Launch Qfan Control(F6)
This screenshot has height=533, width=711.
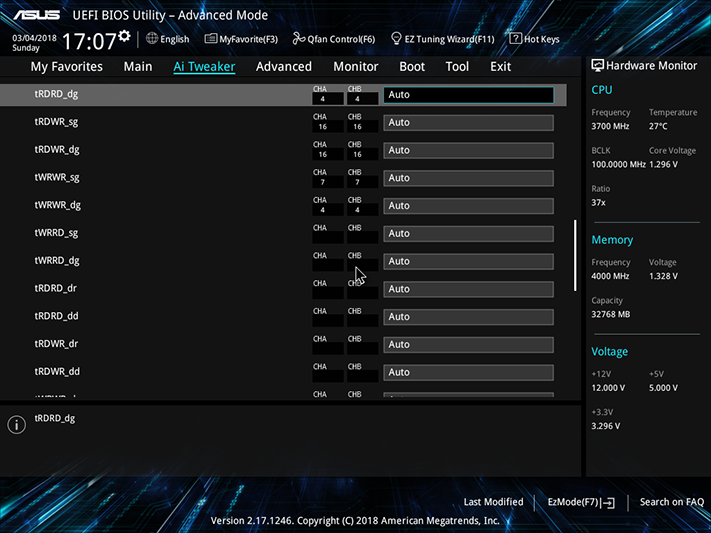coord(341,39)
